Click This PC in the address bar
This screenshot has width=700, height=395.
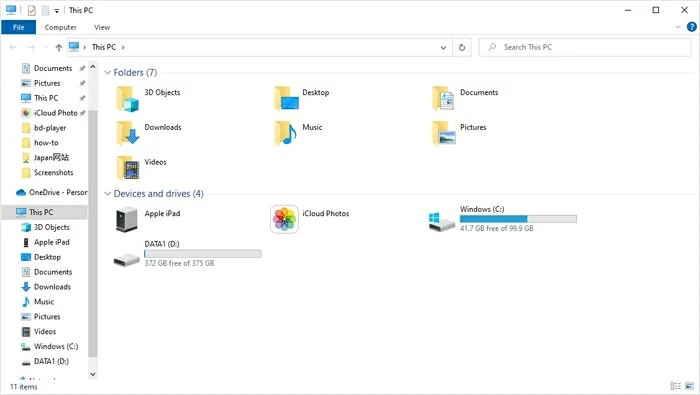104,47
